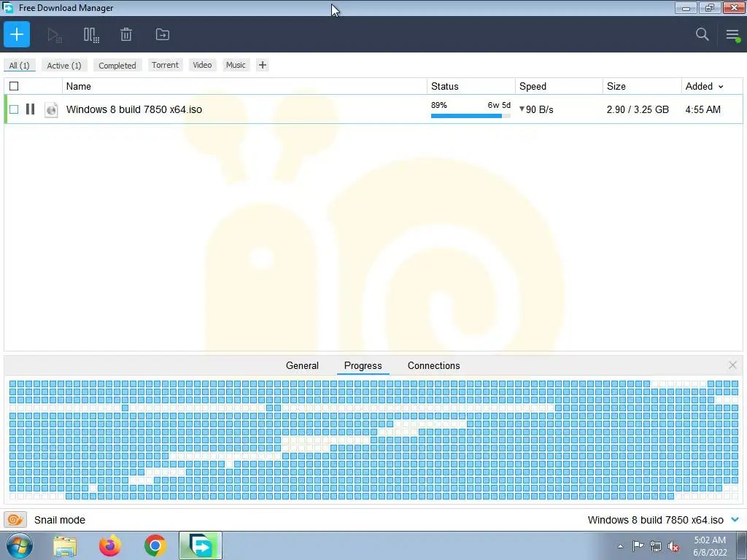Click the 89% download progress bar
Screen dimensions: 747x560
[x=471, y=116]
